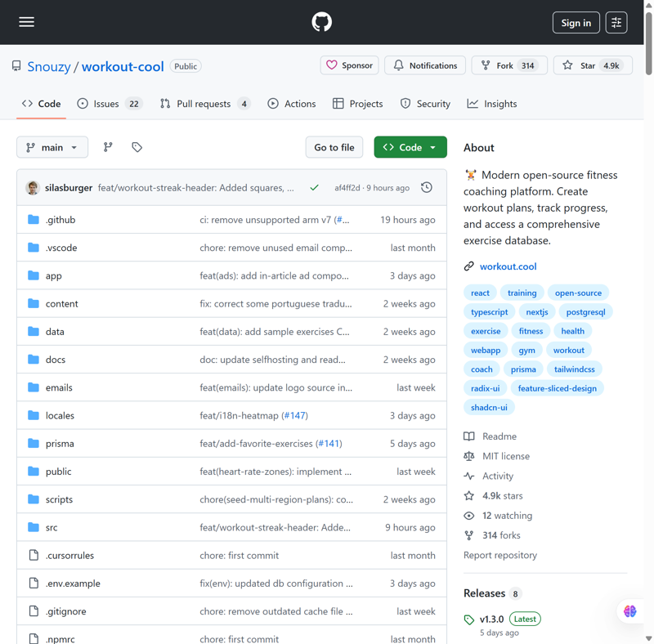Click the 12 watching eye icon
The image size is (654, 644).
pyautogui.click(x=468, y=516)
